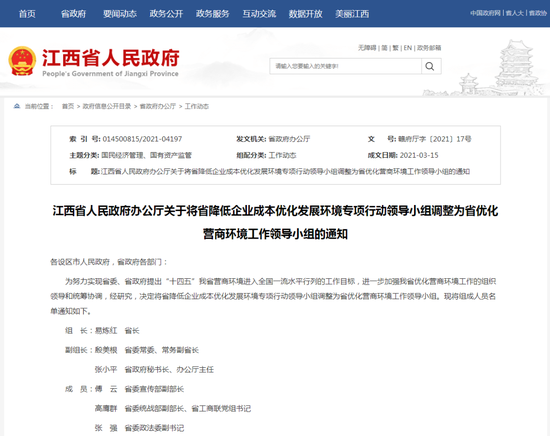Image resolution: width=550 pixels, height=436 pixels.
Task: Click member line 张强 省委政法委副书记
Action: pos(139,428)
